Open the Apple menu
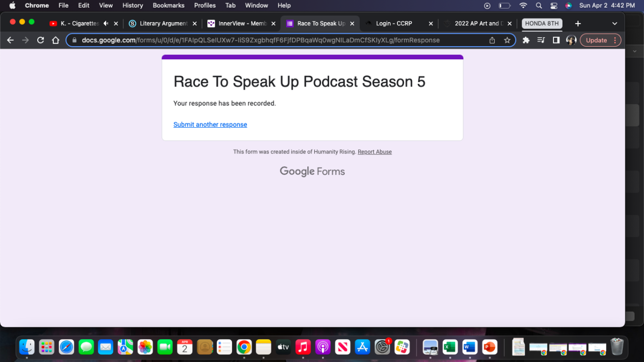The width and height of the screenshot is (644, 362). (x=13, y=6)
